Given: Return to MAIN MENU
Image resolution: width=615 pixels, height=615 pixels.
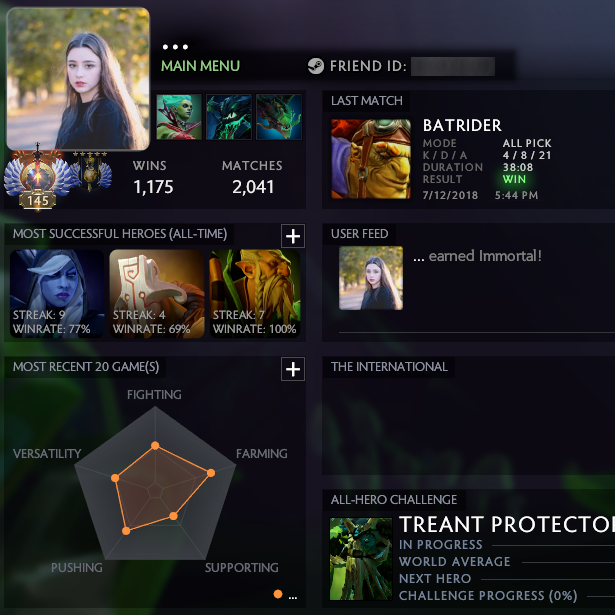Looking at the screenshot, I should click(x=200, y=66).
